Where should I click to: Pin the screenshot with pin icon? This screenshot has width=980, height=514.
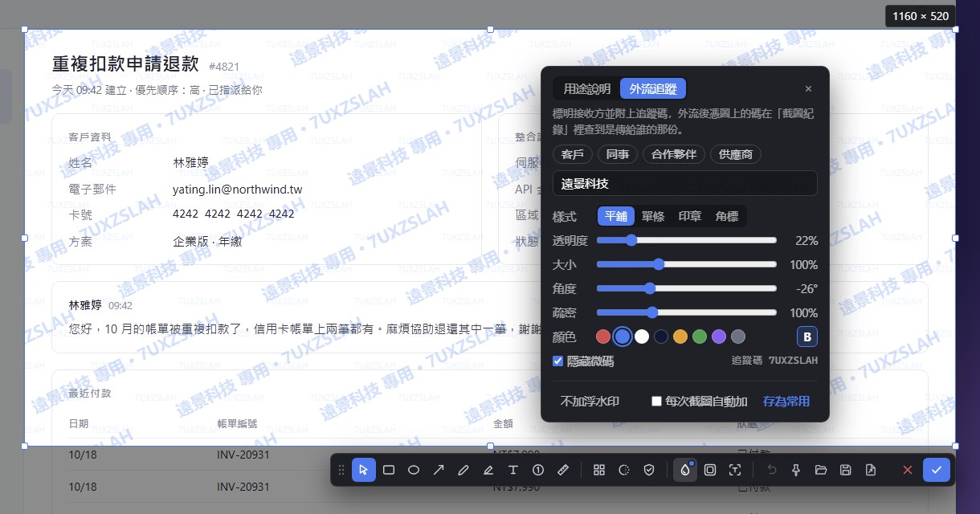click(796, 470)
